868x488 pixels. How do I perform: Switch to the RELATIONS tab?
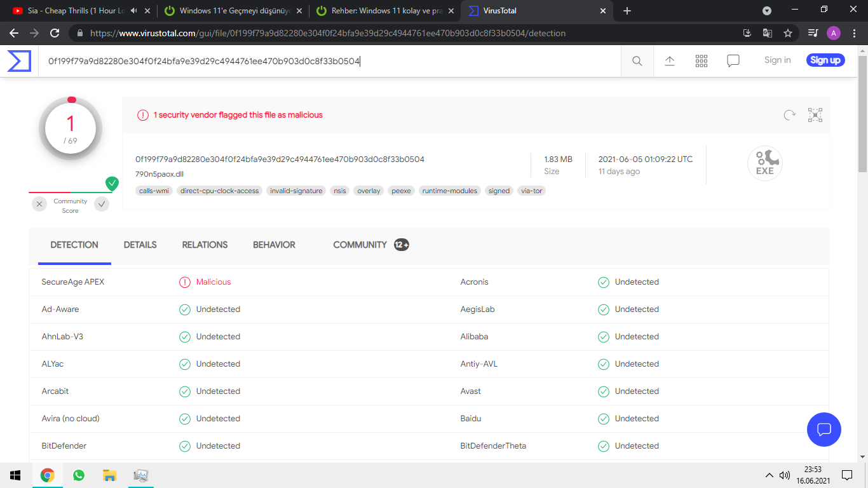point(205,245)
